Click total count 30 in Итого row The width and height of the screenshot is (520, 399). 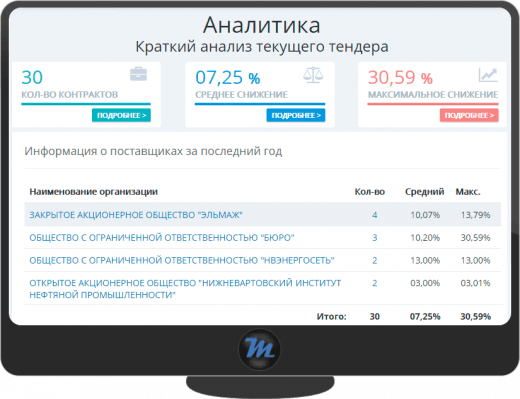point(375,316)
